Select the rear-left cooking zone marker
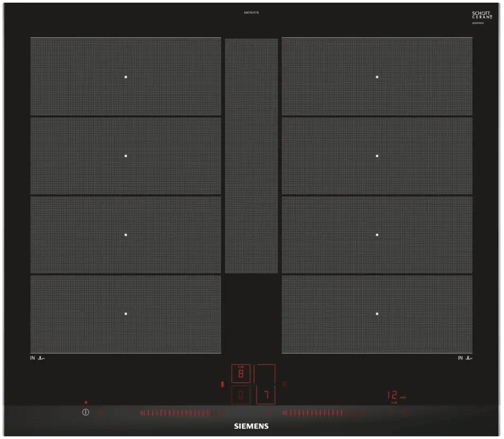The height and width of the screenshot is (439, 504). point(126,76)
